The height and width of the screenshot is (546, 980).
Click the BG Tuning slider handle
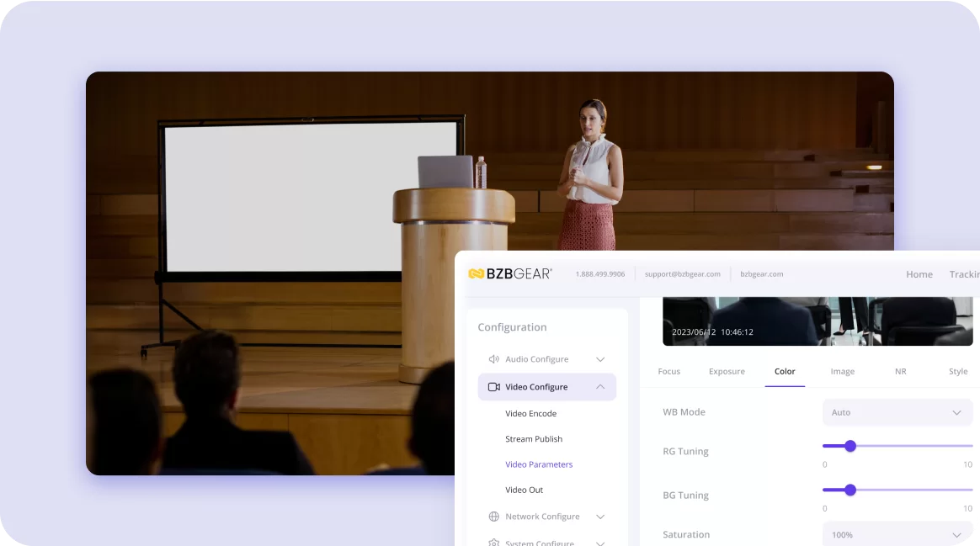[x=850, y=490]
